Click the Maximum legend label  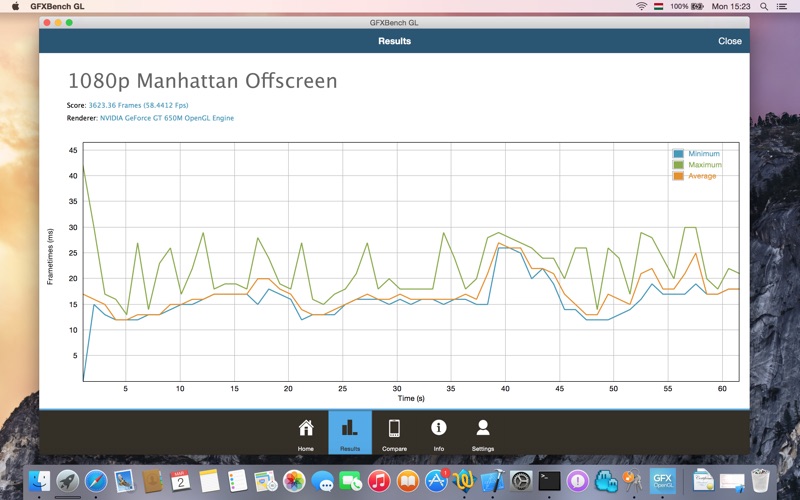[705, 165]
